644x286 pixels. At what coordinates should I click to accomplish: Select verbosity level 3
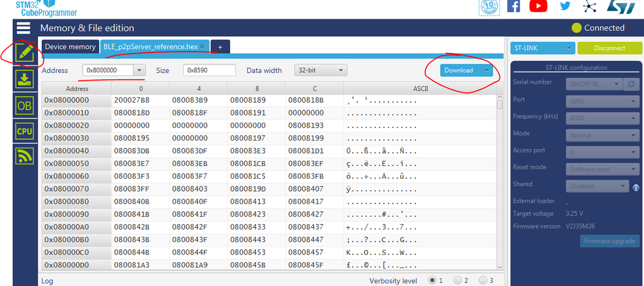(483, 280)
